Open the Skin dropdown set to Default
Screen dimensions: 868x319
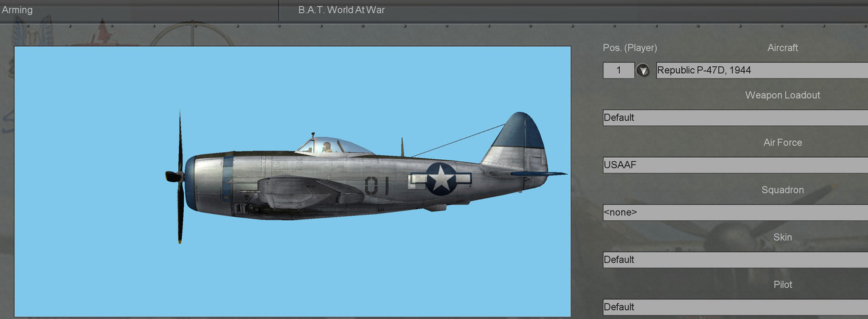pos(735,260)
